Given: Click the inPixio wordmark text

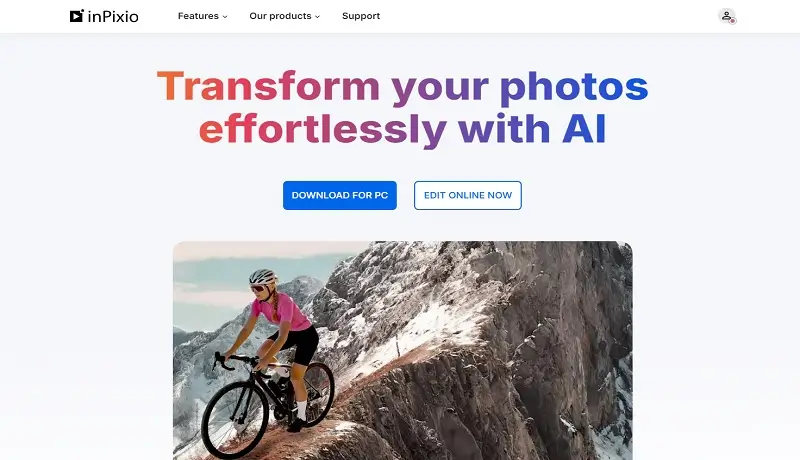Looking at the screenshot, I should [x=113, y=17].
